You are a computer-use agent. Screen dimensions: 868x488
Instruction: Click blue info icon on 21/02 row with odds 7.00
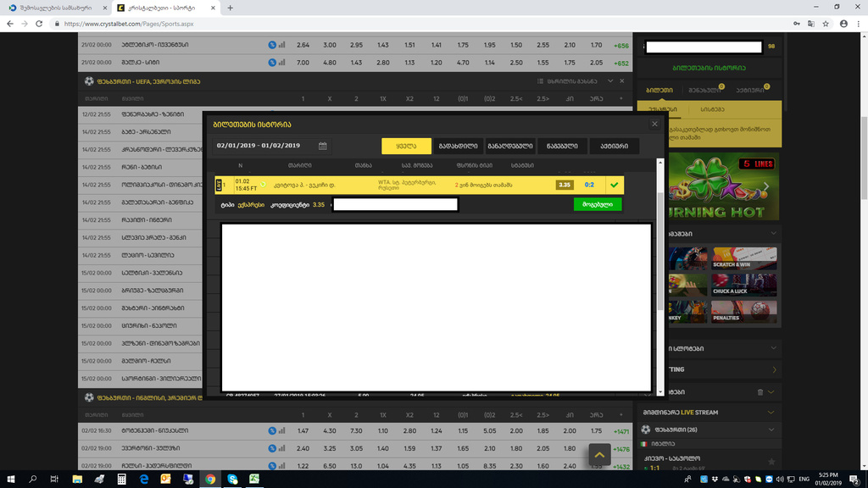click(272, 63)
